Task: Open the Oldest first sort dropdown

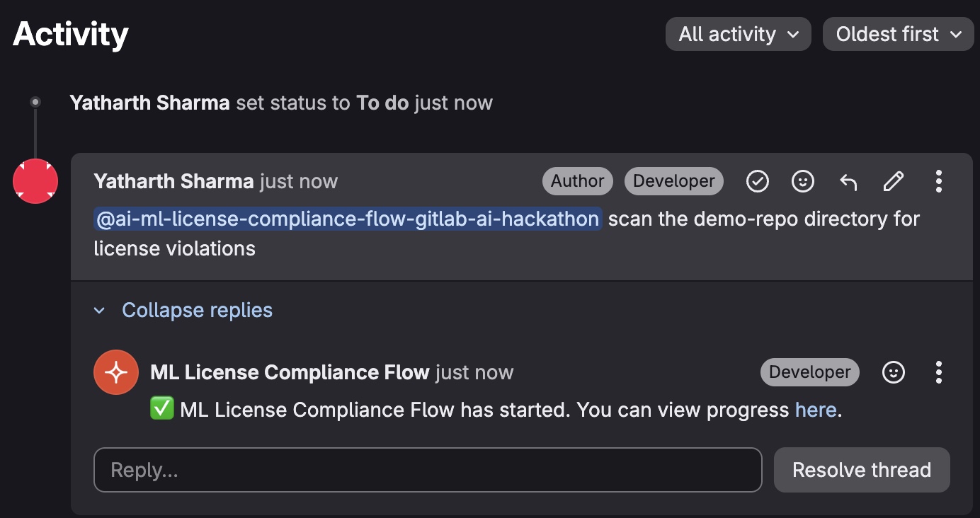Action: [897, 33]
